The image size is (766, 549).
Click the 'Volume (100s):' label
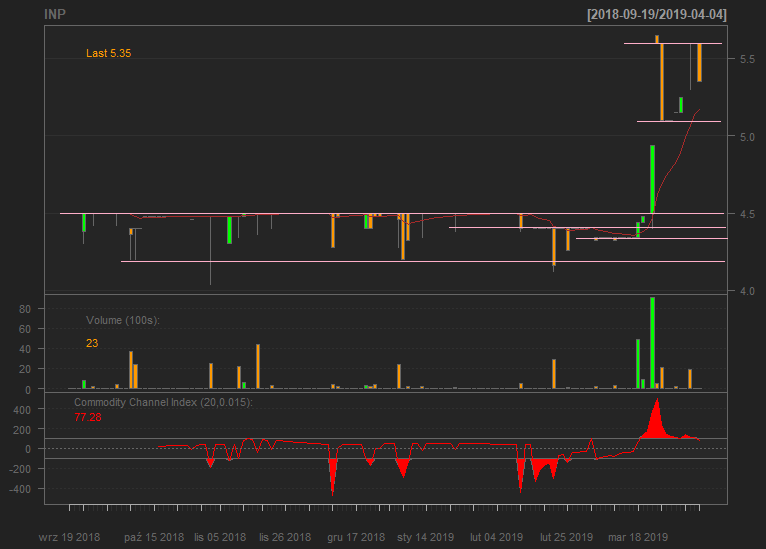click(123, 320)
